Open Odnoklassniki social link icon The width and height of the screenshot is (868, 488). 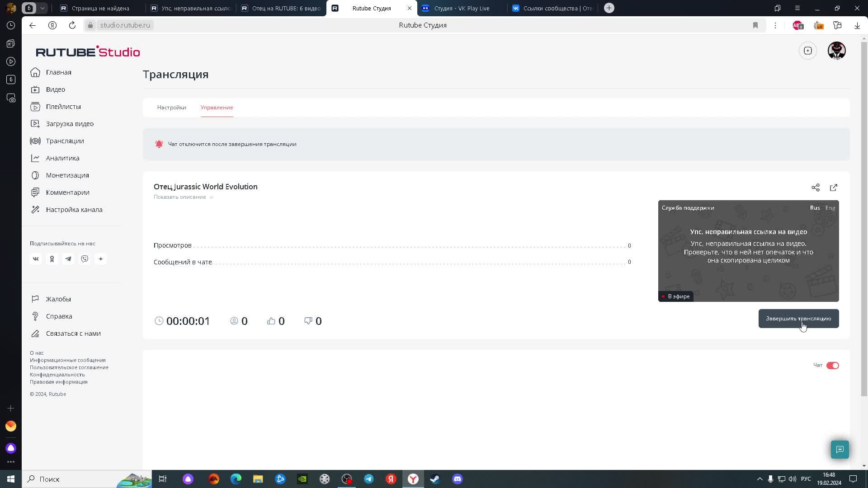pyautogui.click(x=52, y=259)
